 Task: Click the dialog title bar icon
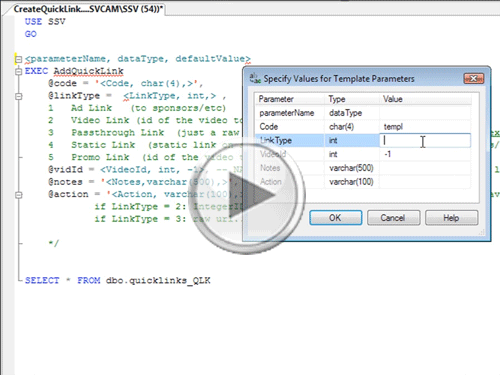click(x=255, y=78)
